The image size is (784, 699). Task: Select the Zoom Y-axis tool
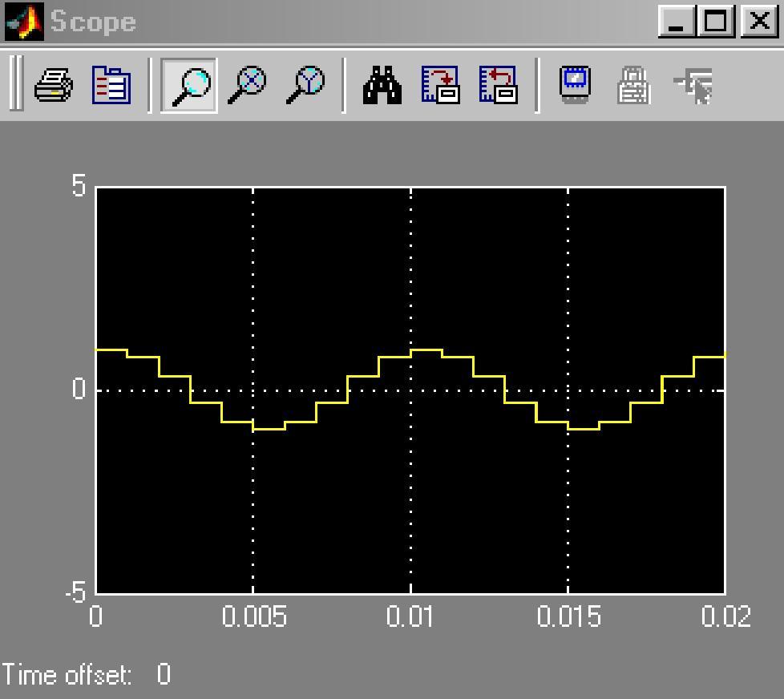(x=305, y=84)
